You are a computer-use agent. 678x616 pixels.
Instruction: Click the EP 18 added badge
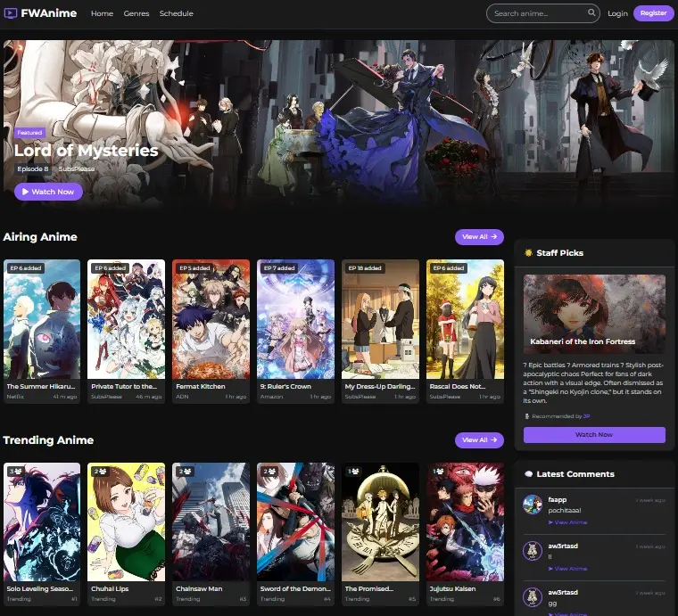coord(365,268)
